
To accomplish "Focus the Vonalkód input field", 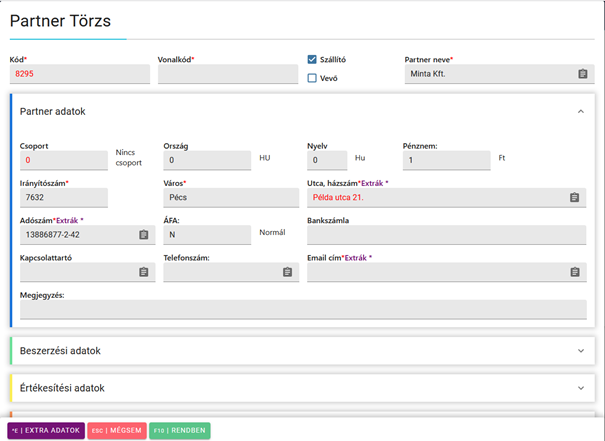I will pos(228,74).
